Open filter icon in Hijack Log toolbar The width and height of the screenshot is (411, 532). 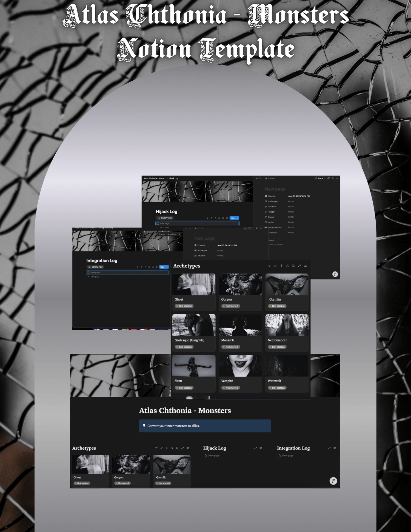click(207, 218)
